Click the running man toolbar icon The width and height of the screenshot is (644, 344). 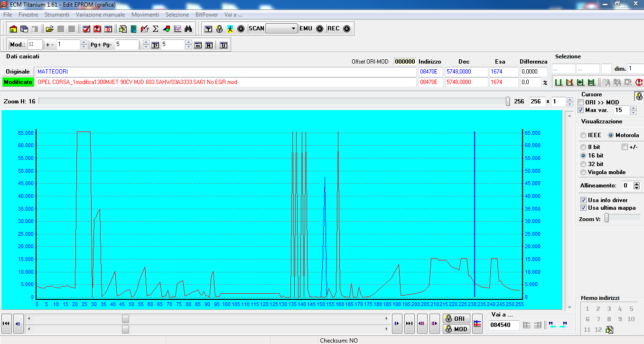tap(230, 29)
